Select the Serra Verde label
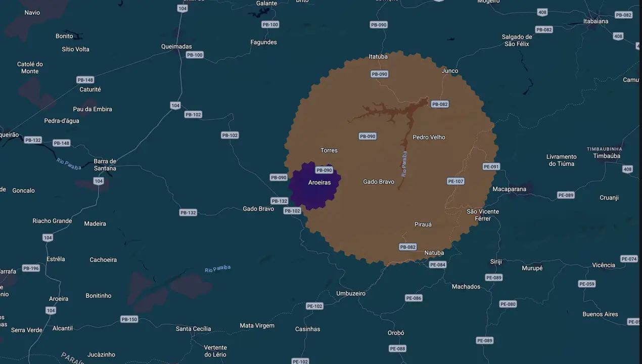642x364 pixels. (x=27, y=331)
